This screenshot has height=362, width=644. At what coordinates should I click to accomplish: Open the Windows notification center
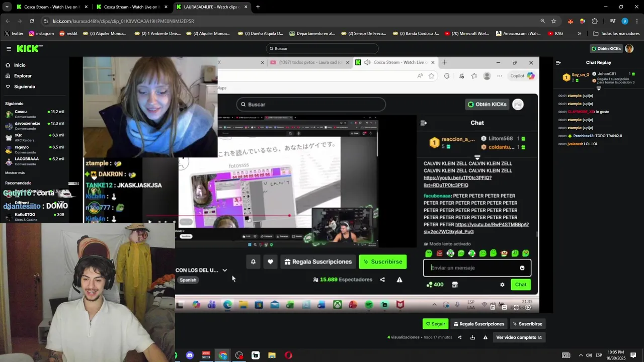pos(633,355)
